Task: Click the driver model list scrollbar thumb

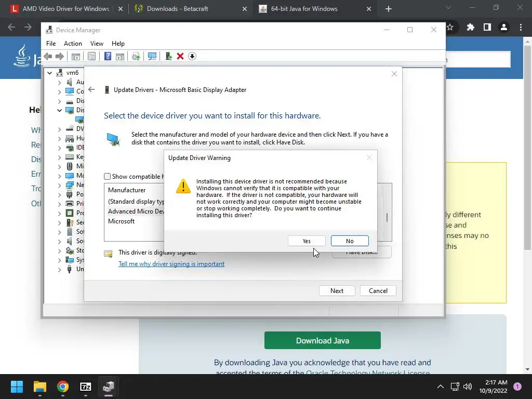Action: click(387, 217)
